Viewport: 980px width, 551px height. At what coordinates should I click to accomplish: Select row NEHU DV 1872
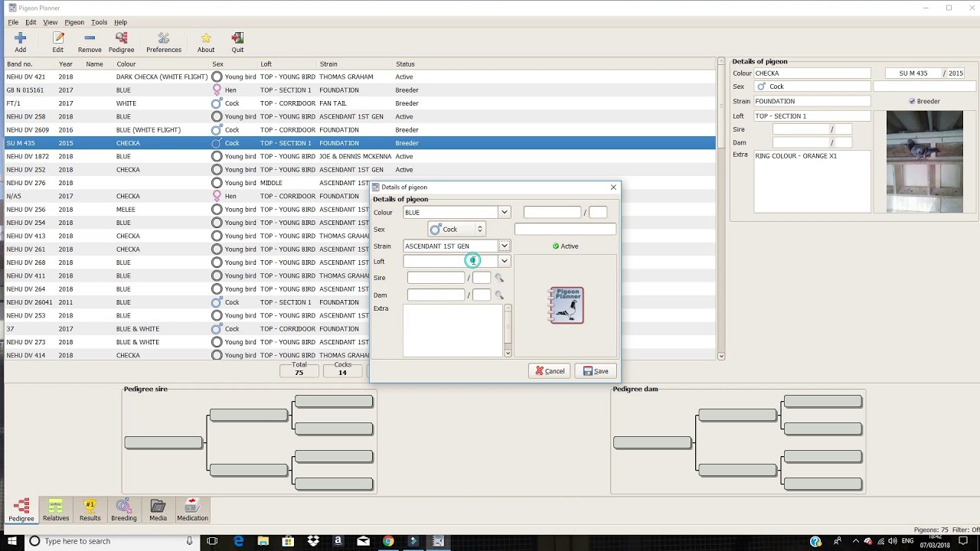[x=360, y=157]
